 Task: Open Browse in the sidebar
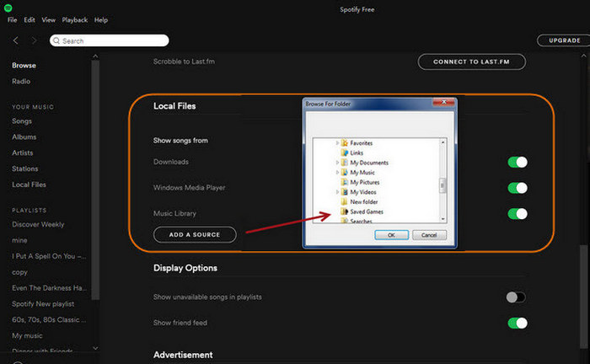tap(24, 66)
